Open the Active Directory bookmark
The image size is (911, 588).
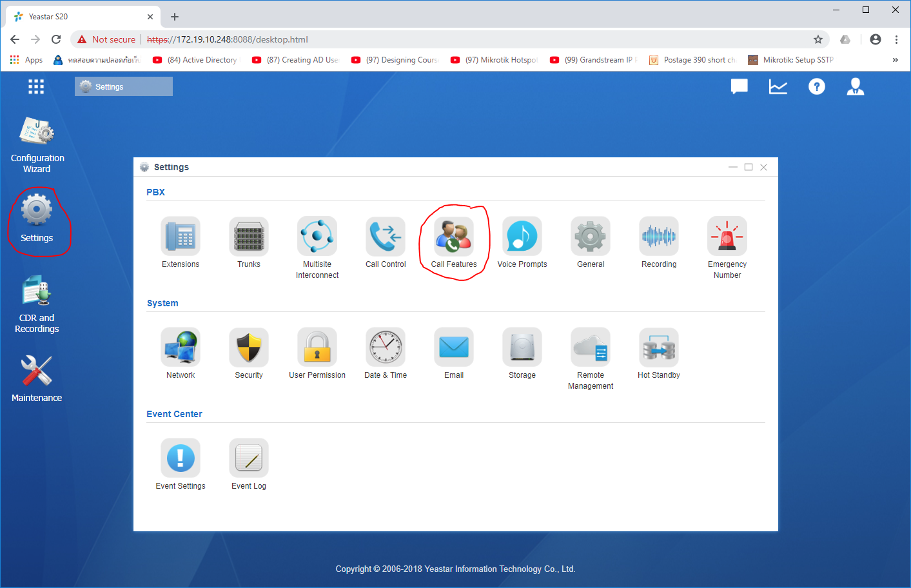point(195,60)
